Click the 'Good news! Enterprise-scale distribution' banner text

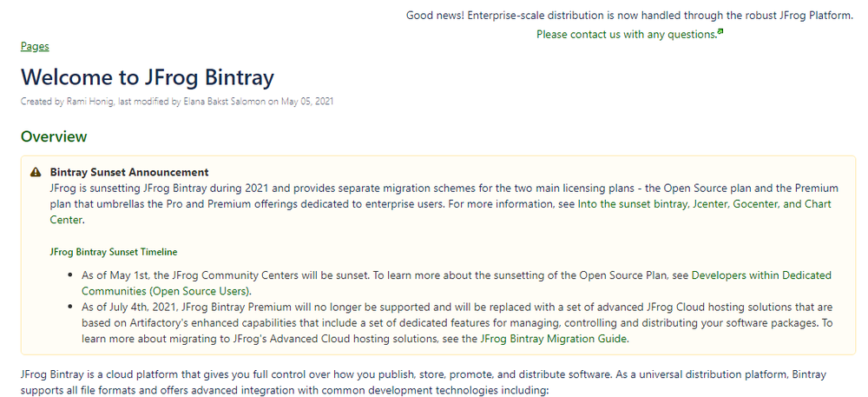tap(630, 15)
